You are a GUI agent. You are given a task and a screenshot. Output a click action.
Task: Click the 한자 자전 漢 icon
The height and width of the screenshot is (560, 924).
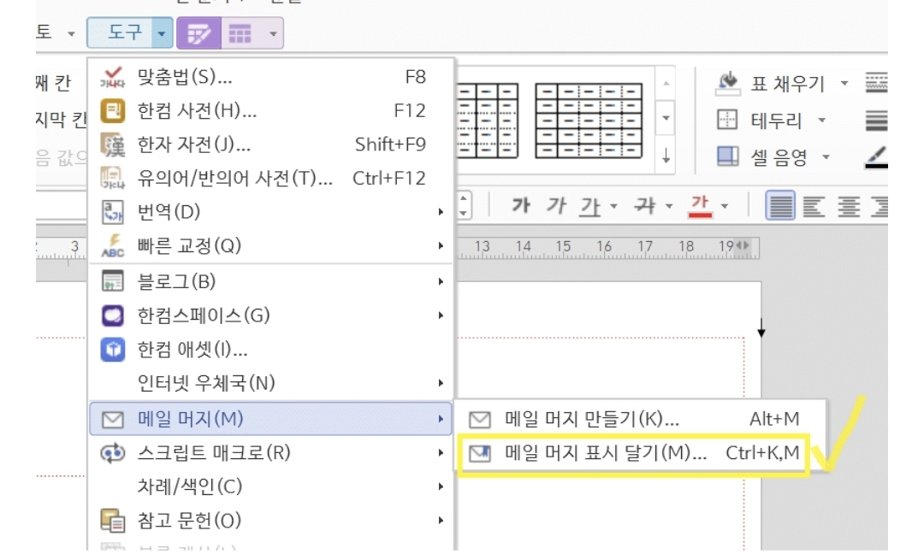click(113, 144)
